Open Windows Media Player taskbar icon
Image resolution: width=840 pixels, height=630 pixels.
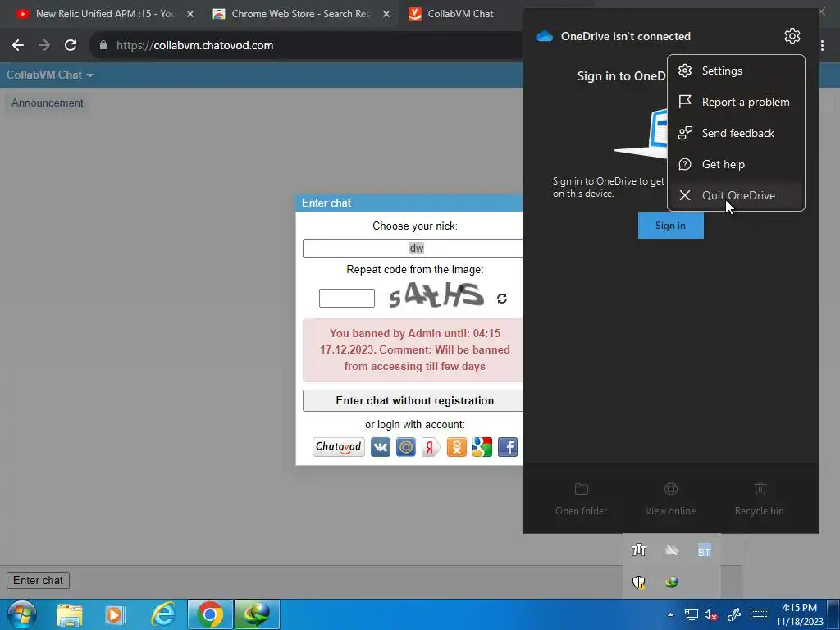click(x=114, y=614)
